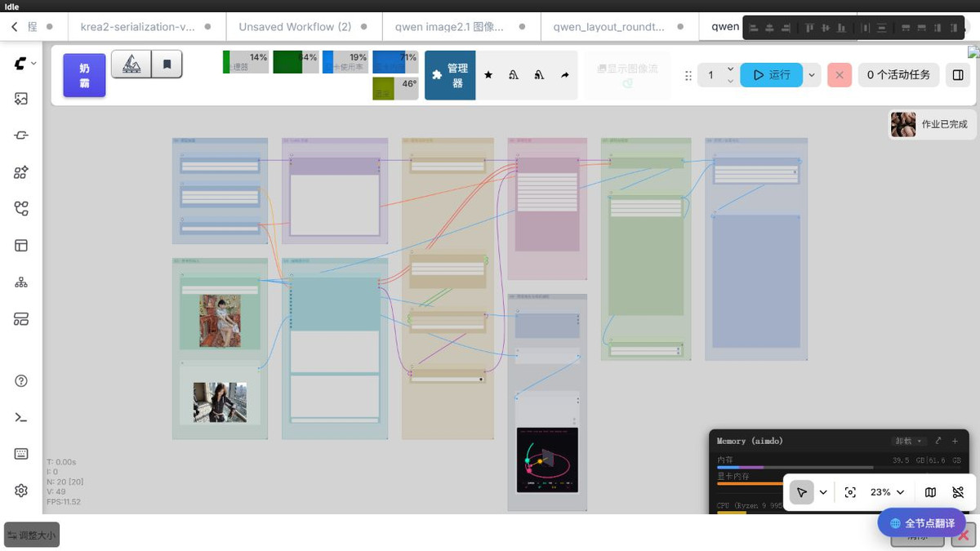Click the star icon beside 管理器
Screen dimensions: 980x551
[x=488, y=75]
